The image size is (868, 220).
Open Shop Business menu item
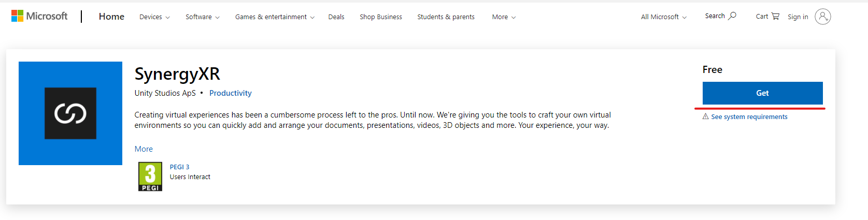(x=381, y=17)
